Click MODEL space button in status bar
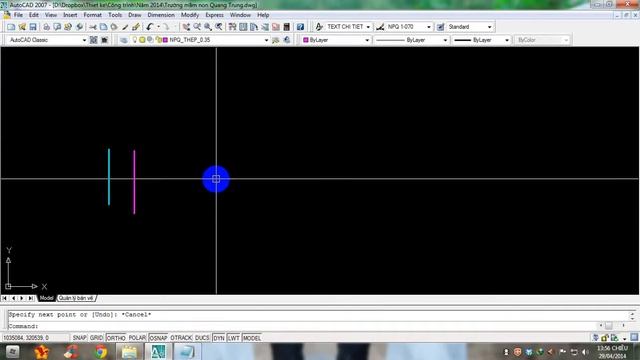The width and height of the screenshot is (640, 360). click(x=252, y=338)
